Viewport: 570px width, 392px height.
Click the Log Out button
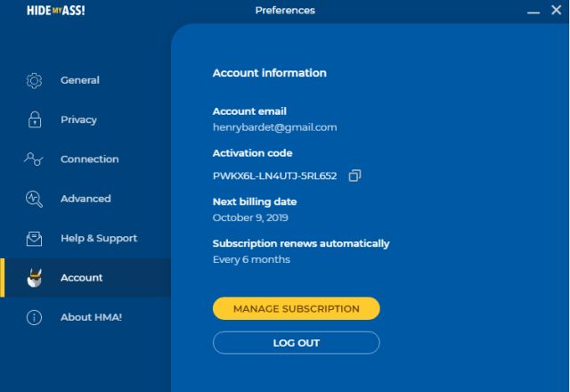pyautogui.click(x=297, y=343)
